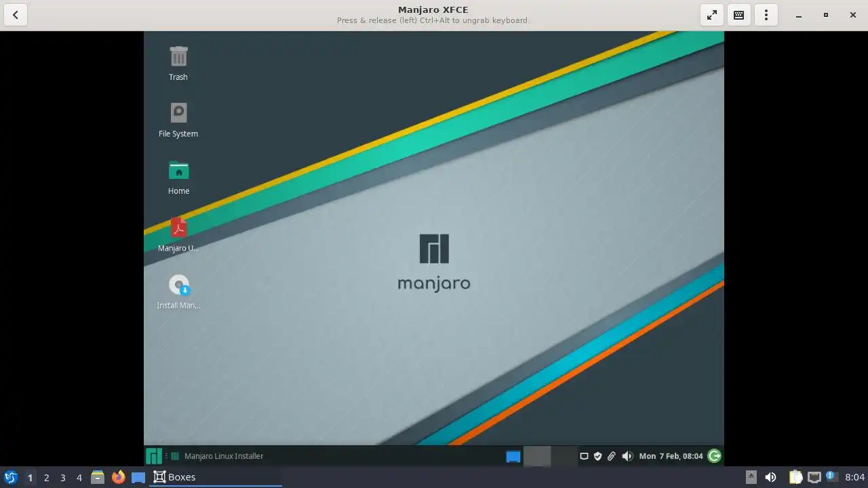
Task: Open host network tray icon
Action: pyautogui.click(x=814, y=477)
